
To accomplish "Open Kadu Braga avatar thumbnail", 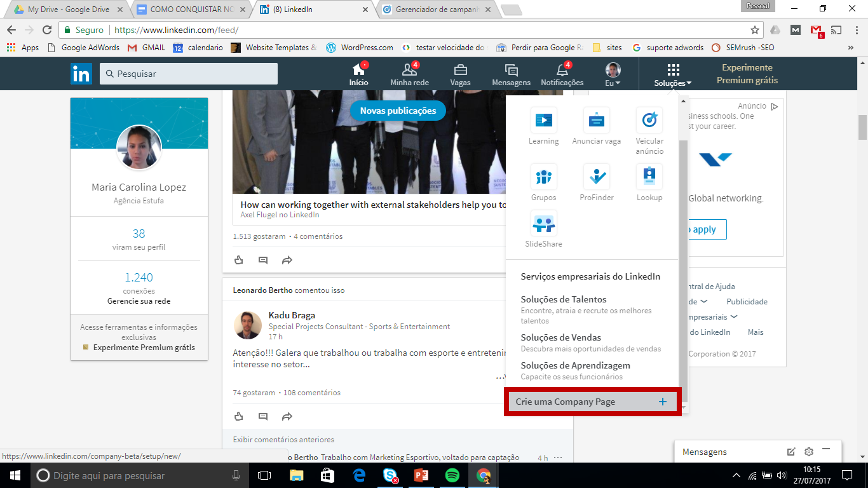I will (x=247, y=325).
